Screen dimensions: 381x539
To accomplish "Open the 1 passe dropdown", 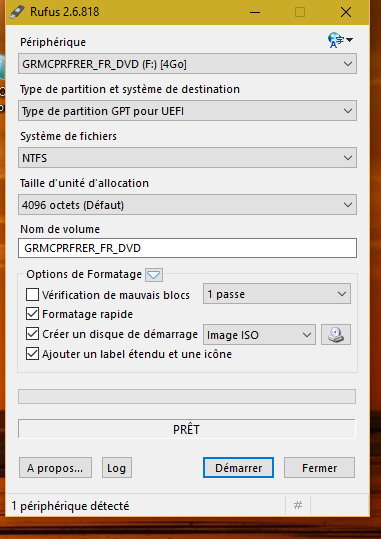I will (x=277, y=294).
